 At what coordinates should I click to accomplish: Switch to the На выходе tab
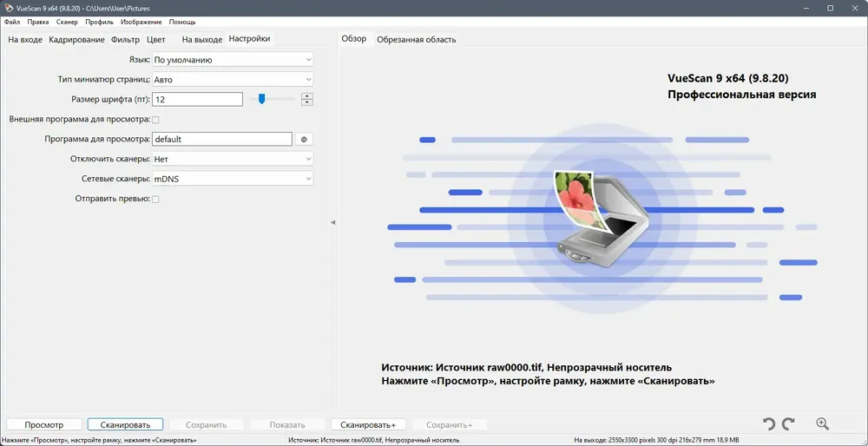click(202, 40)
